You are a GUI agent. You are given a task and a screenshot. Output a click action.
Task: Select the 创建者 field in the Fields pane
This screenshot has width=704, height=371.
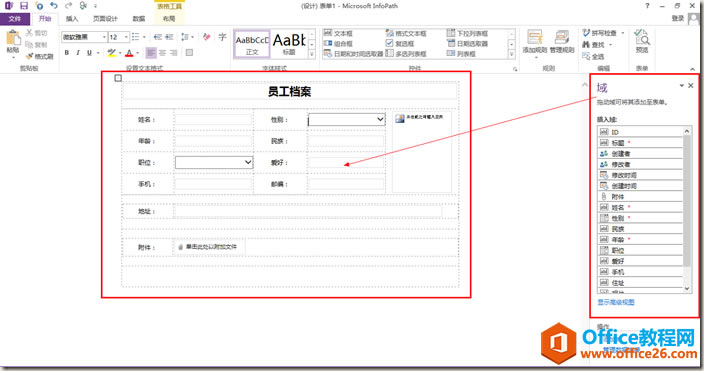[640, 154]
